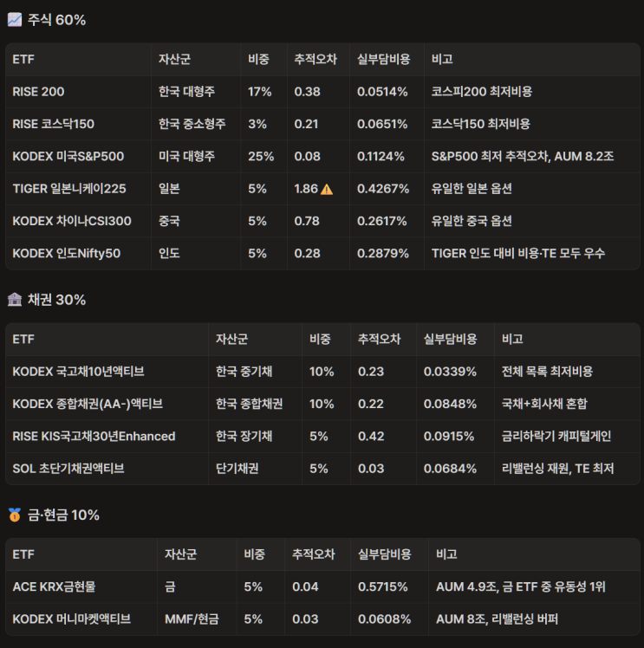This screenshot has width=644, height=648.
Task: Click the KODEX 미국S&P500 cell
Action: 68,156
